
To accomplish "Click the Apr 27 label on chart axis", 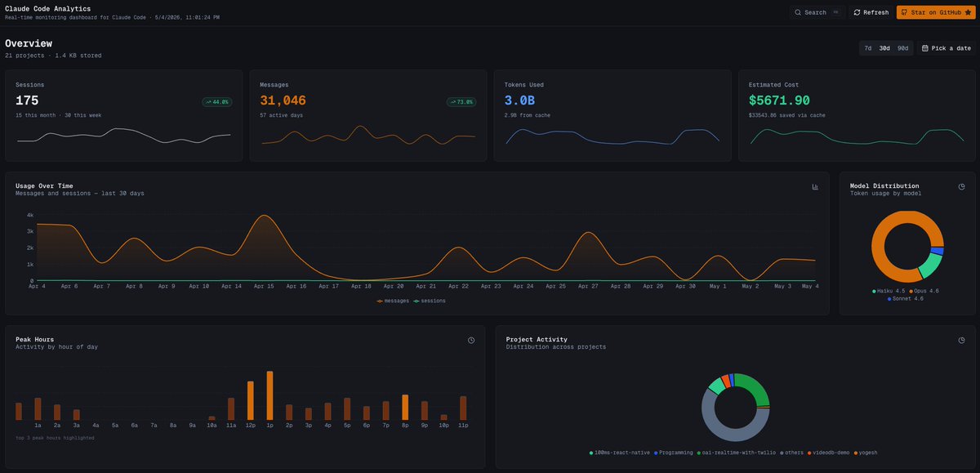I will point(589,287).
